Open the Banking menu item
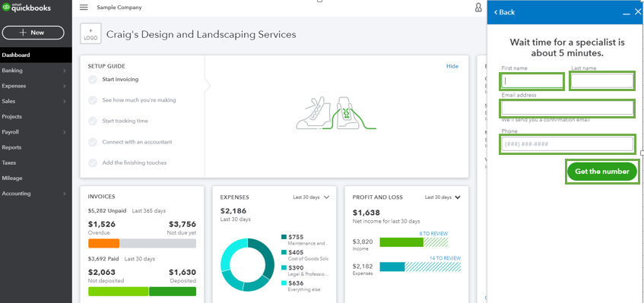Screen dimensions: 644x303 [x=36, y=71]
